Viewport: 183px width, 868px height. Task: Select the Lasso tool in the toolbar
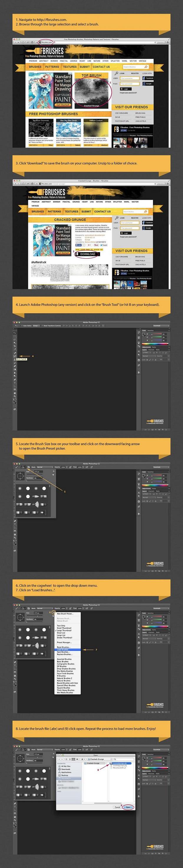(x=15, y=340)
